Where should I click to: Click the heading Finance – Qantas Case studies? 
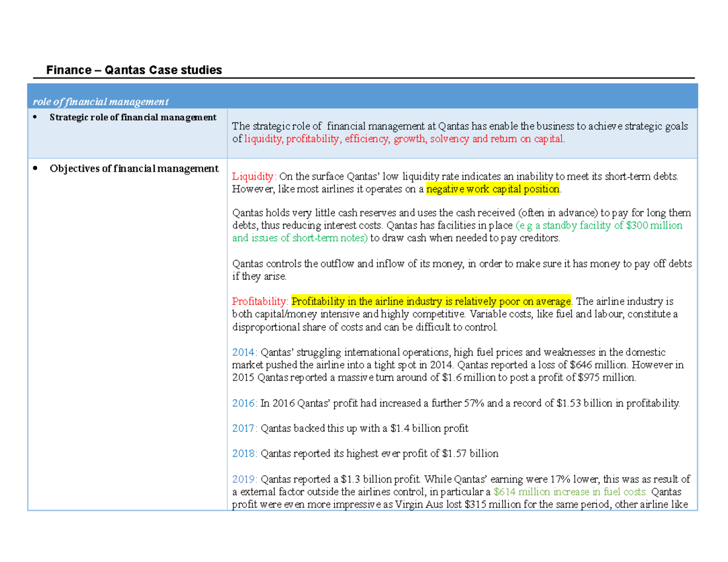click(x=135, y=70)
